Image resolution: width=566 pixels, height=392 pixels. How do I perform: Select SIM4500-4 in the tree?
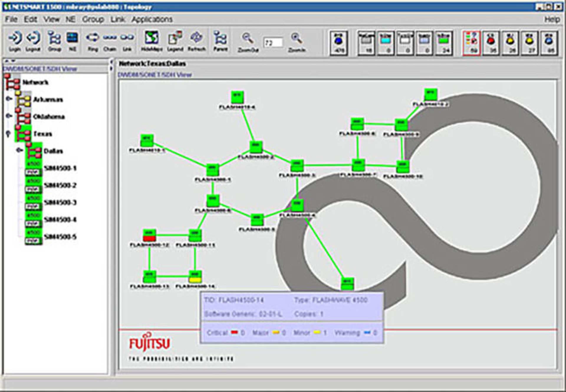click(60, 219)
